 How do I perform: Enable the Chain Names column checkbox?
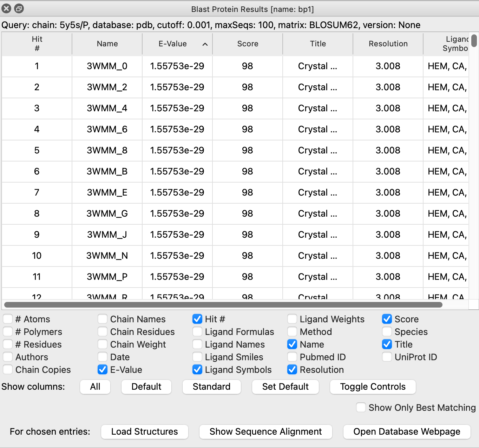103,319
